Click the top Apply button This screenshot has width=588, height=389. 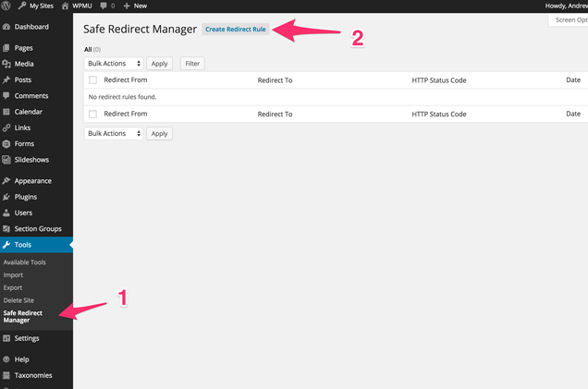pos(159,64)
